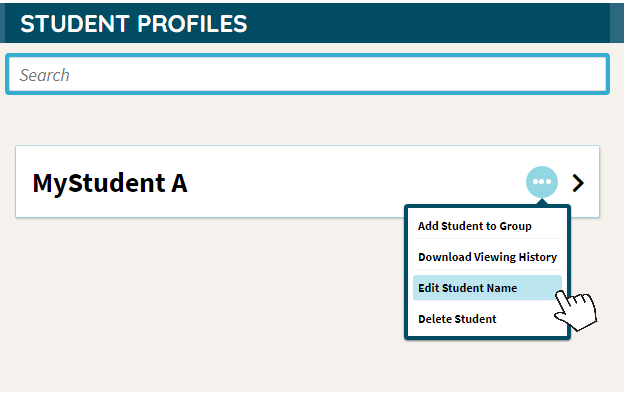
Task: Click the dark teal border of the popup menu
Action: [x=406, y=272]
